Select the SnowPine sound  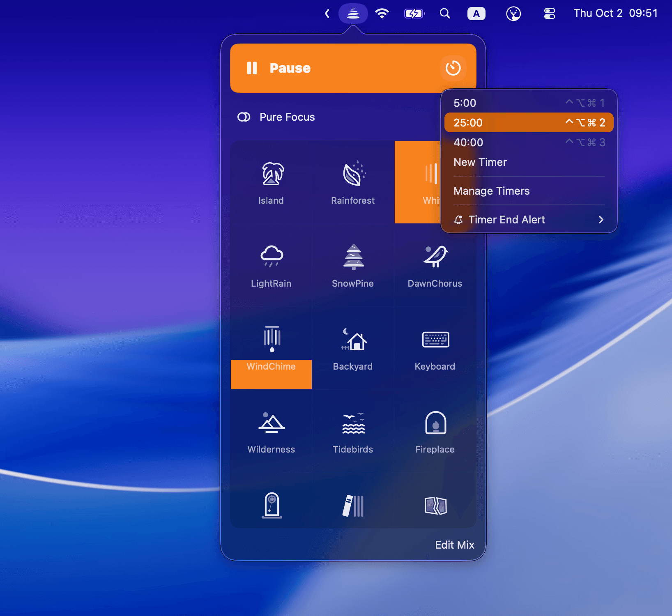pyautogui.click(x=353, y=266)
